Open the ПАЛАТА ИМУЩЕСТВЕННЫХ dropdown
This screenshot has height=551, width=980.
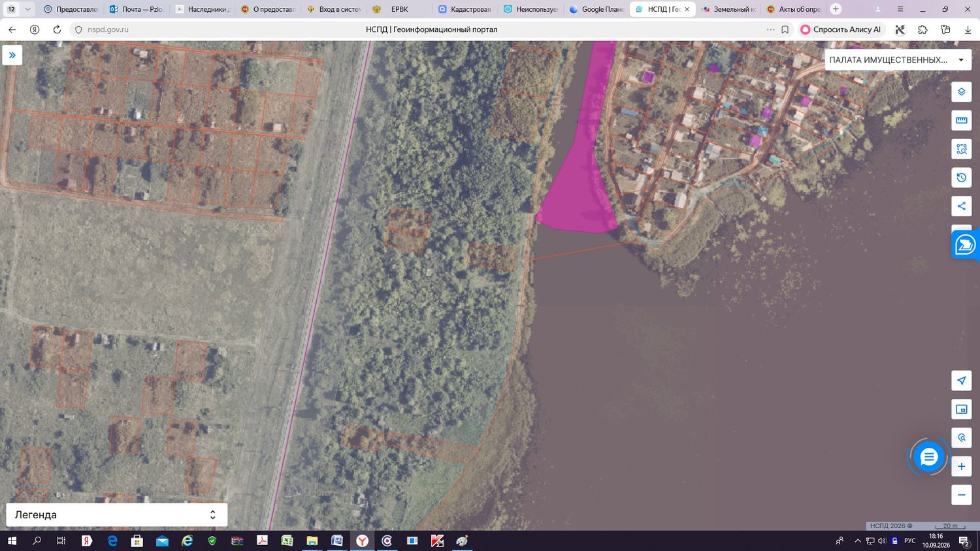point(898,59)
